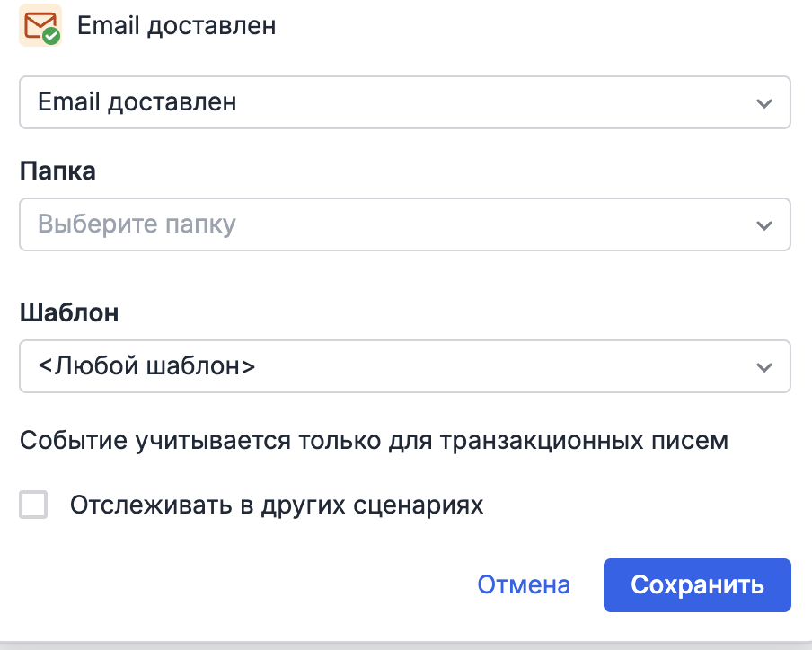The width and height of the screenshot is (812, 650).
Task: Open the event type dropdown showing Email доставлен
Action: (x=404, y=102)
